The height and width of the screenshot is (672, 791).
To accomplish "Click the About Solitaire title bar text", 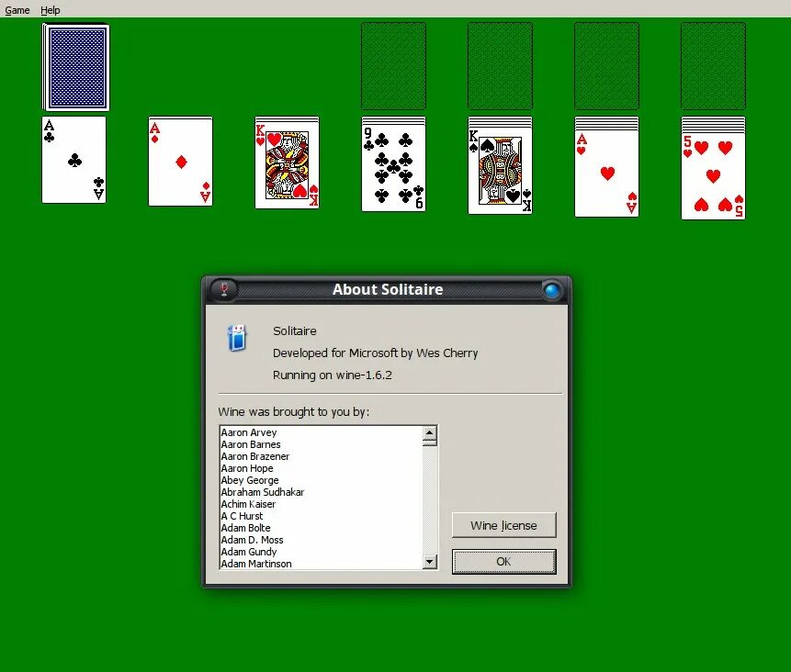I will [x=388, y=289].
